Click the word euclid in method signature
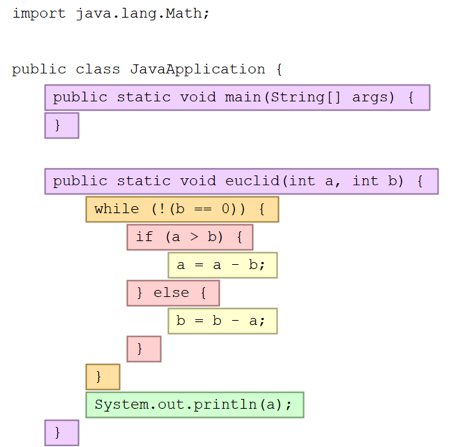This screenshot has width=470, height=447. (252, 181)
